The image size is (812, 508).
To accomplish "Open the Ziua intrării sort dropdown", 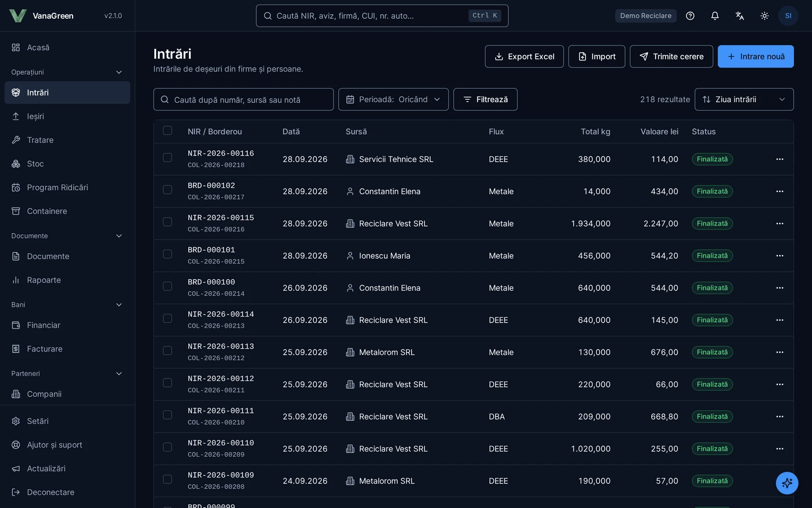I will coord(744,100).
